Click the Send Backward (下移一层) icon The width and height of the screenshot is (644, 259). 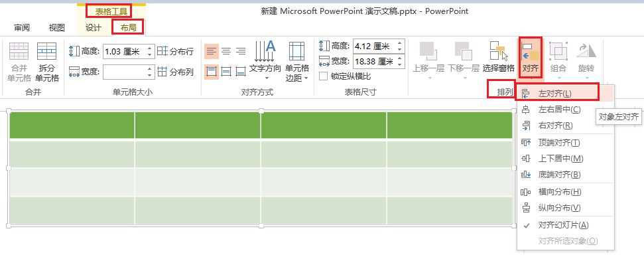pos(464,51)
